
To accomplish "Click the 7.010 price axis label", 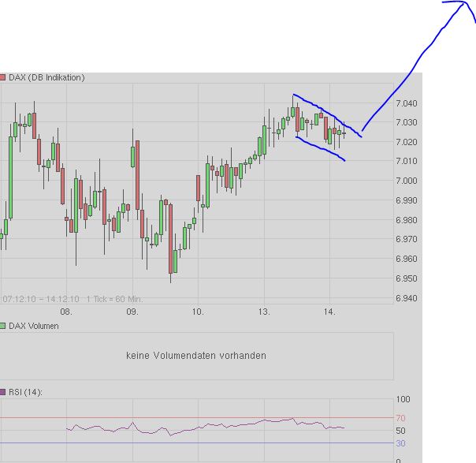I will click(407, 161).
